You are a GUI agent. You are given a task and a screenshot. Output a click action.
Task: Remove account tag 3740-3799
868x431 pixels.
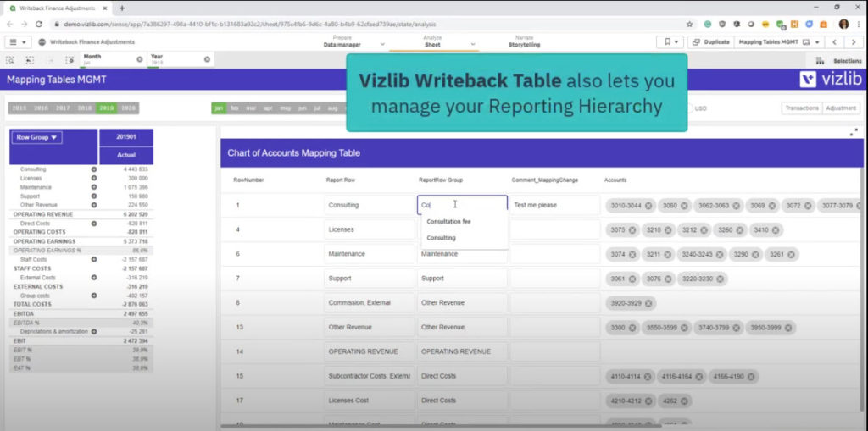click(737, 328)
